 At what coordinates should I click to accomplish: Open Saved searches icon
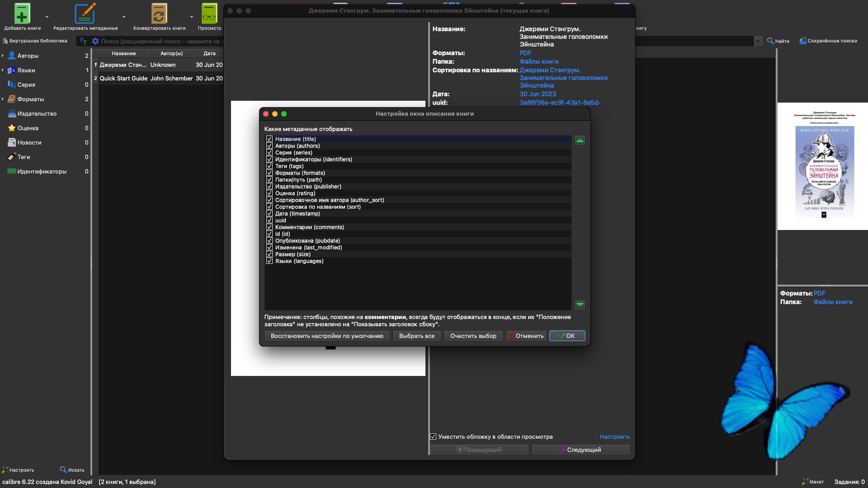(x=803, y=41)
